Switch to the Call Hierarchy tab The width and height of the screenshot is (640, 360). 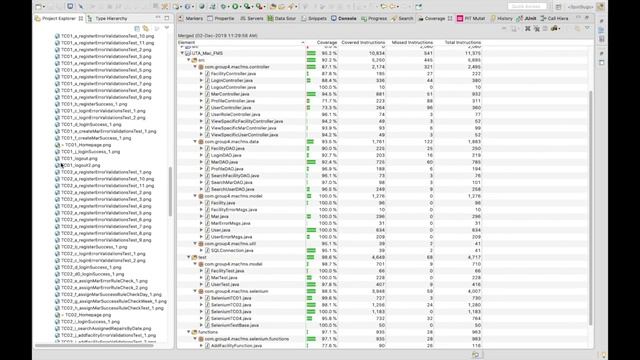(554, 18)
